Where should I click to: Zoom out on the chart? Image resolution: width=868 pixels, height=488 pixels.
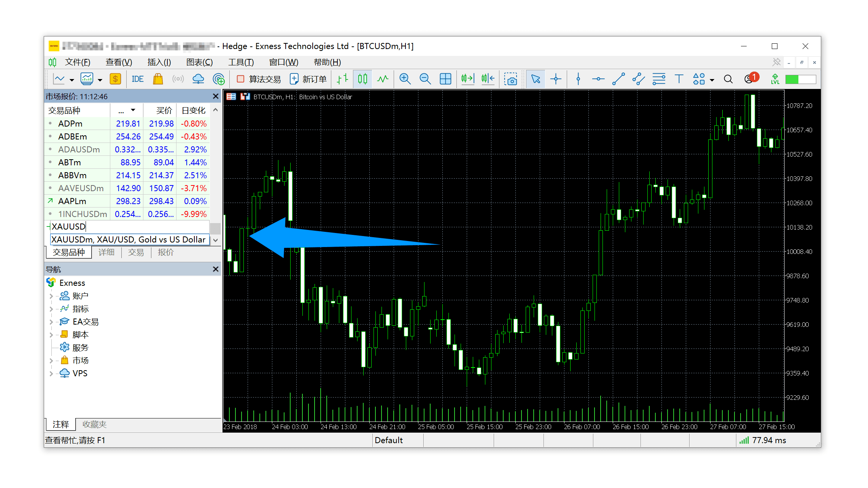pos(425,79)
